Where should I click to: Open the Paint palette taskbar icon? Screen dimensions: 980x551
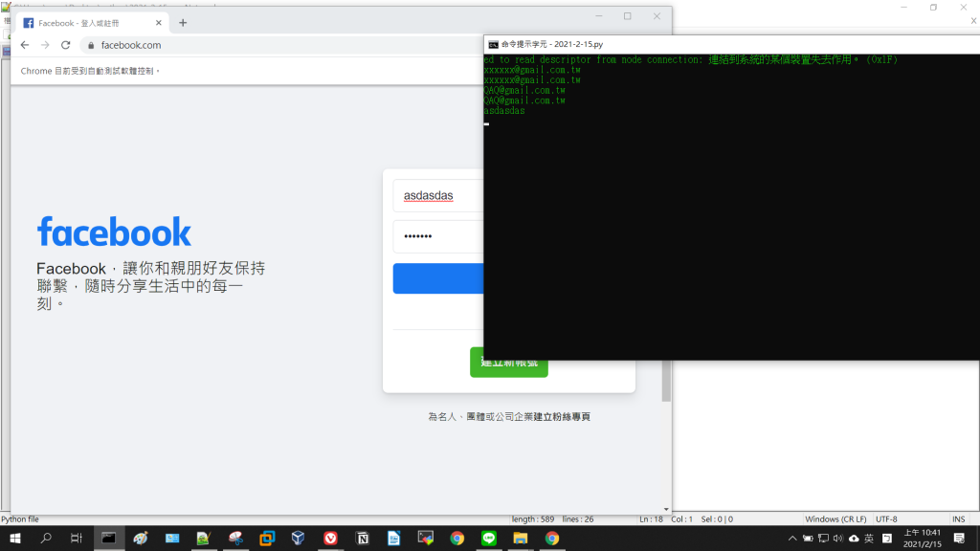point(141,538)
